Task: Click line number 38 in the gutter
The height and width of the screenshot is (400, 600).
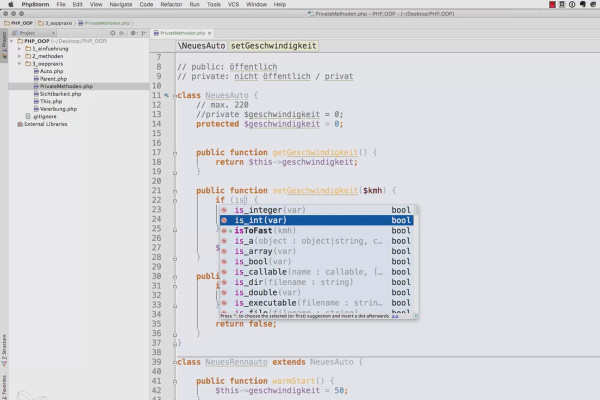Action: 157,353
